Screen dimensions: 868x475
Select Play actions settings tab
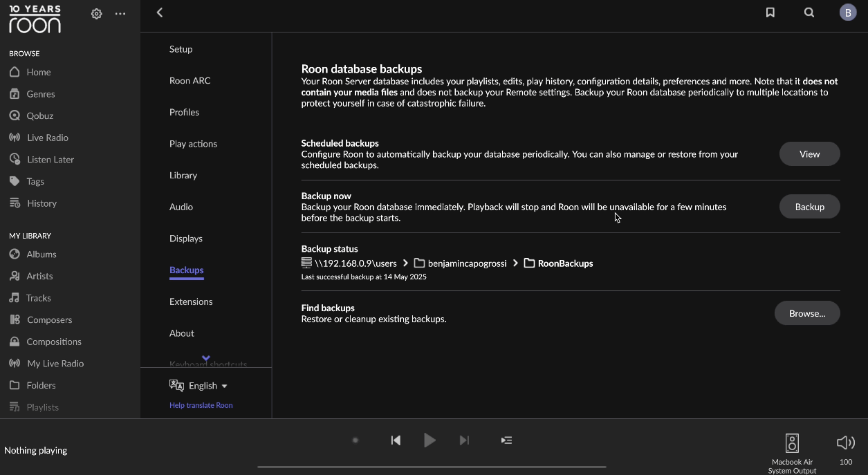click(x=193, y=144)
